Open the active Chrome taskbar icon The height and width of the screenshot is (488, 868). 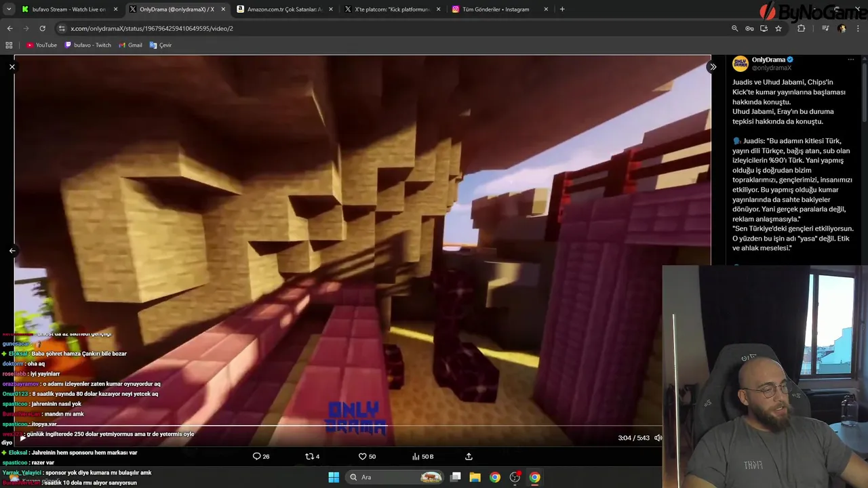point(534,477)
